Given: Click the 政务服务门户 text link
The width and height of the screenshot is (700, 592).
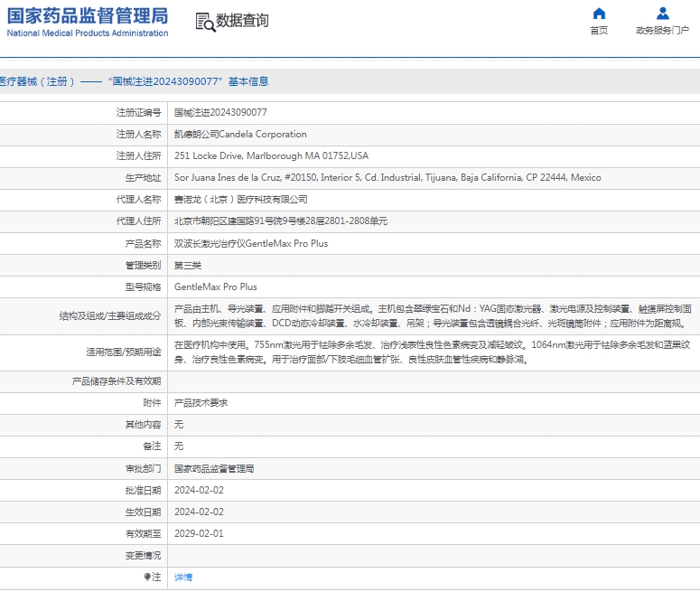Looking at the screenshot, I should (x=662, y=31).
